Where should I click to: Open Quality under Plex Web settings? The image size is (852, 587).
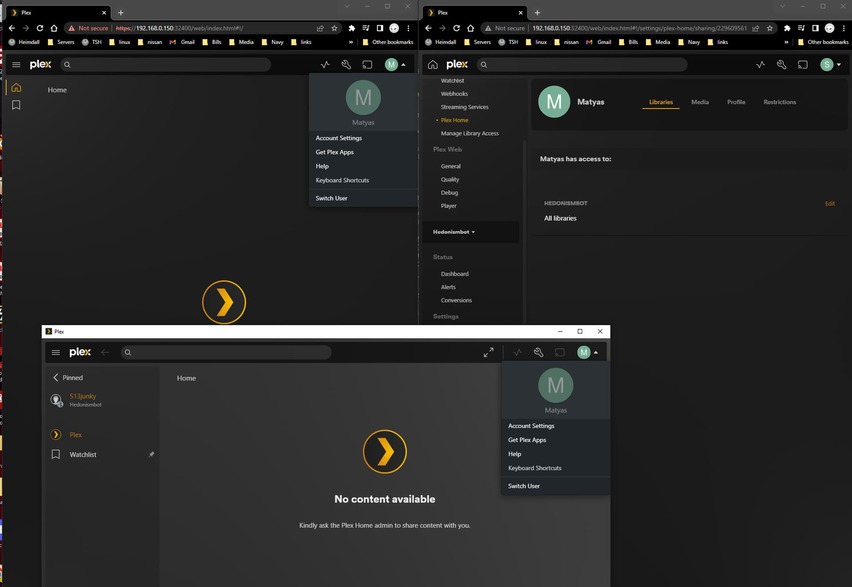(x=450, y=179)
